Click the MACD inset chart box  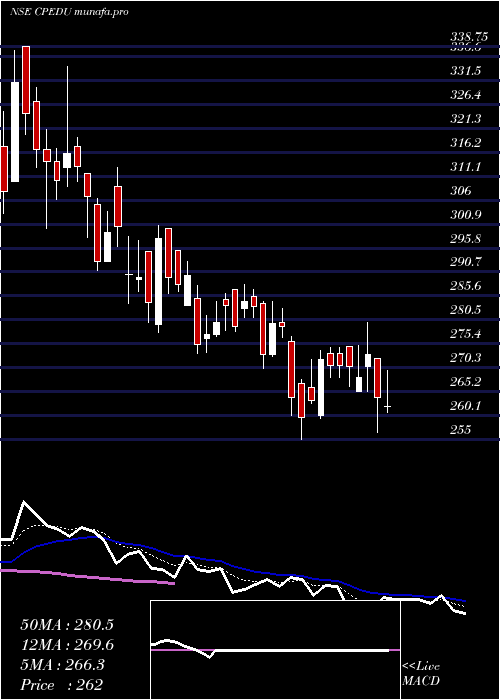click(x=275, y=650)
